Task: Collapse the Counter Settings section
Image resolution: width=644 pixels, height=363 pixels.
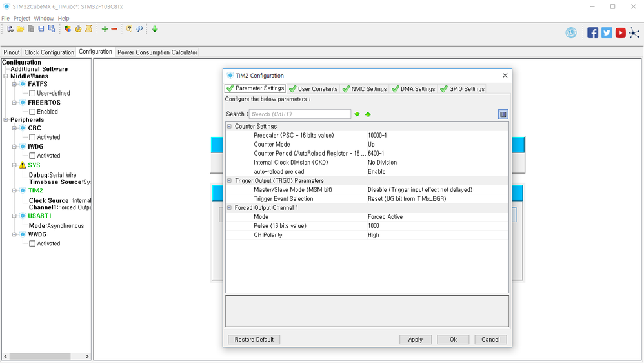Action: pos(230,126)
